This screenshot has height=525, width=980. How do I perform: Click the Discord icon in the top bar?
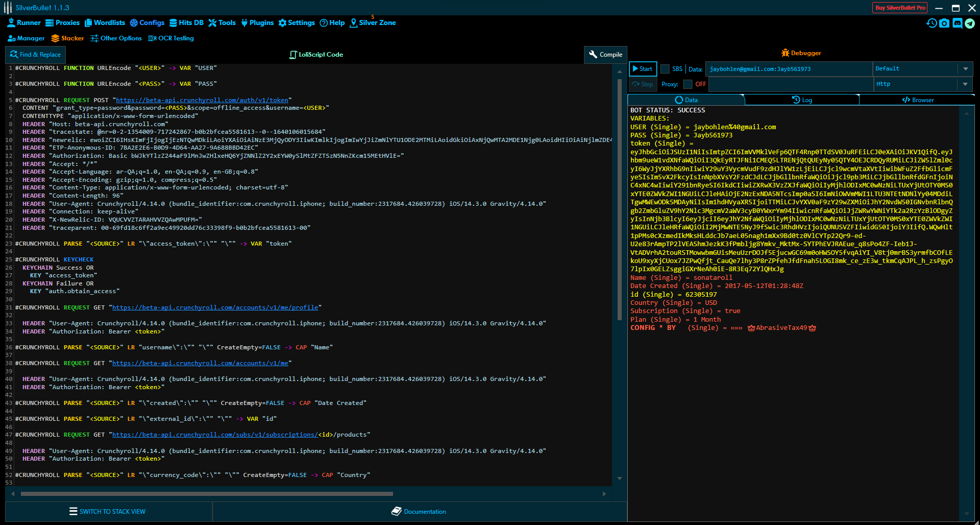tap(957, 23)
